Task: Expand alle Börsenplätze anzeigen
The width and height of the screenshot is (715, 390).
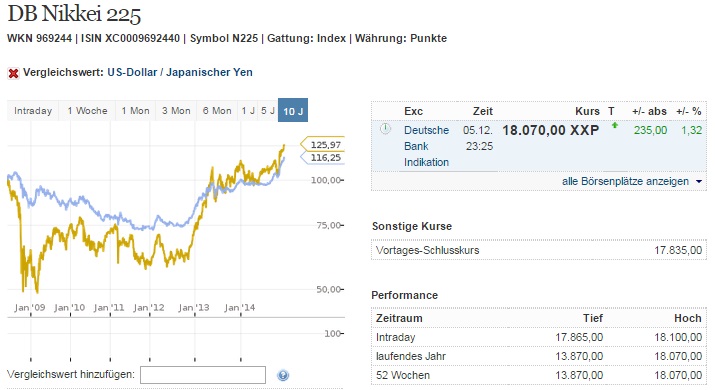Action: 632,182
